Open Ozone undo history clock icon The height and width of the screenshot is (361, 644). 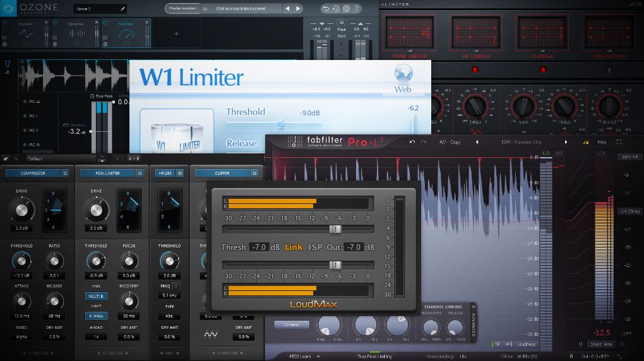336,8
